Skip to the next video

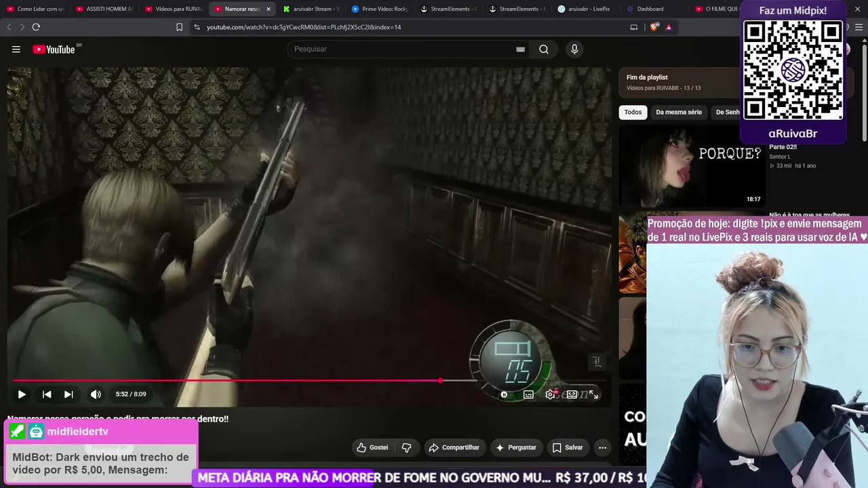point(68,394)
